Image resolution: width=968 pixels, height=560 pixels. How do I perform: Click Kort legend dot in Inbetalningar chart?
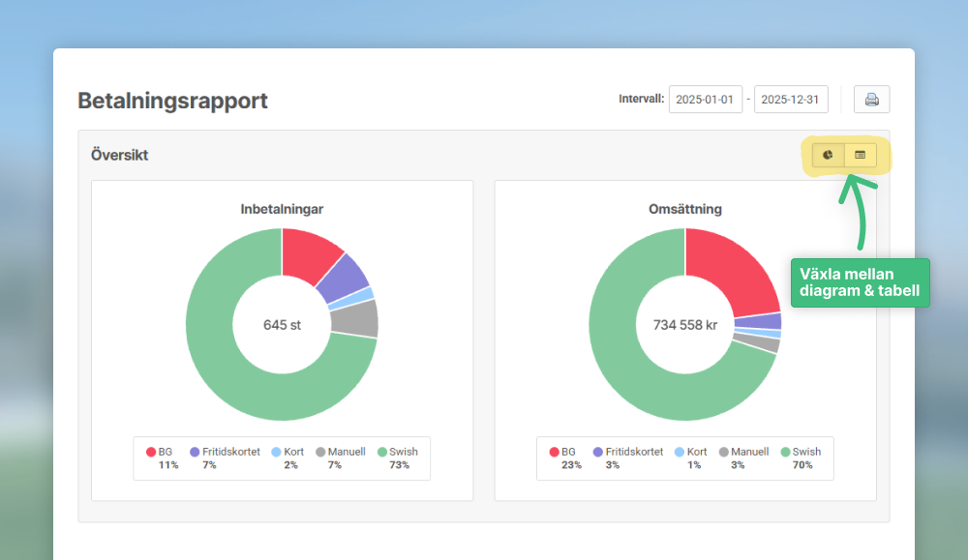(276, 452)
